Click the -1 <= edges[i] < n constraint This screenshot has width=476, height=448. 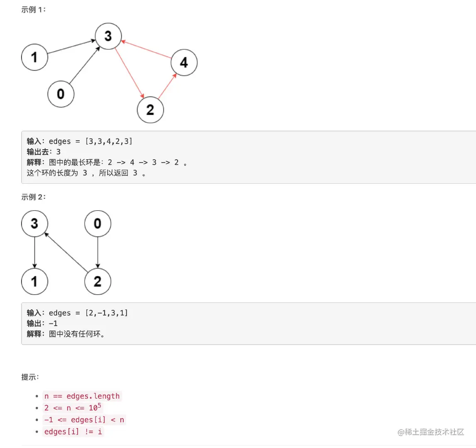pos(84,420)
